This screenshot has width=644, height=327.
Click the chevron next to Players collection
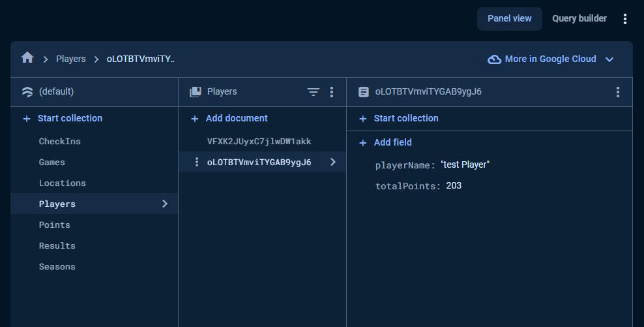click(165, 204)
